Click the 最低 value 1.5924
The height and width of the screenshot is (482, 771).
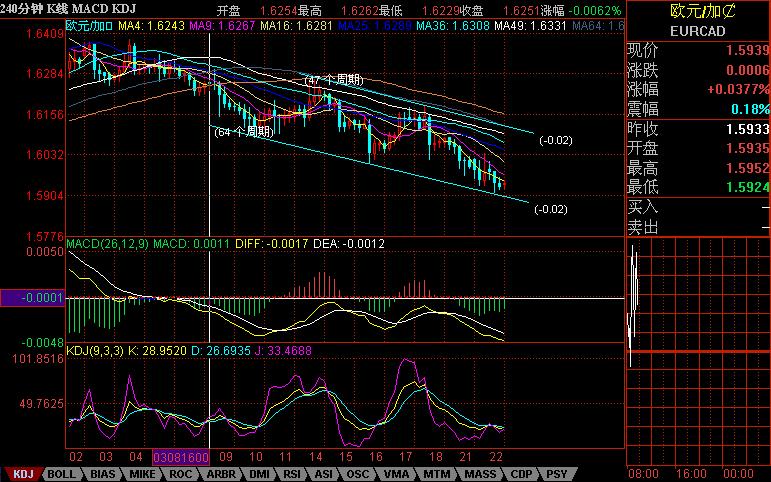[747, 187]
